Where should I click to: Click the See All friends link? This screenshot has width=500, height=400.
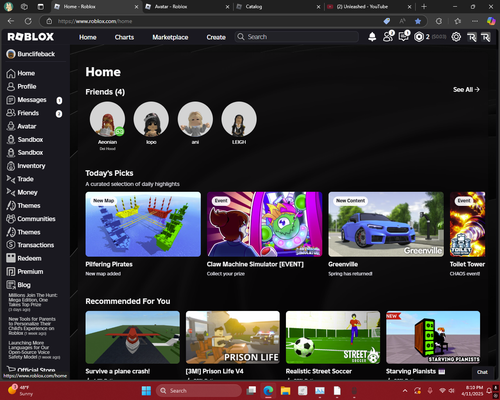466,89
